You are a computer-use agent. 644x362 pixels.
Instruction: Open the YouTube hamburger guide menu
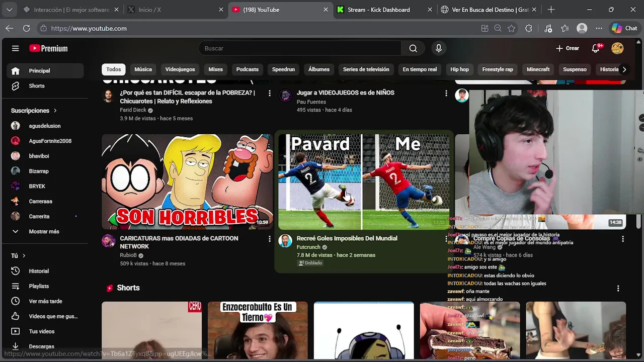16,48
